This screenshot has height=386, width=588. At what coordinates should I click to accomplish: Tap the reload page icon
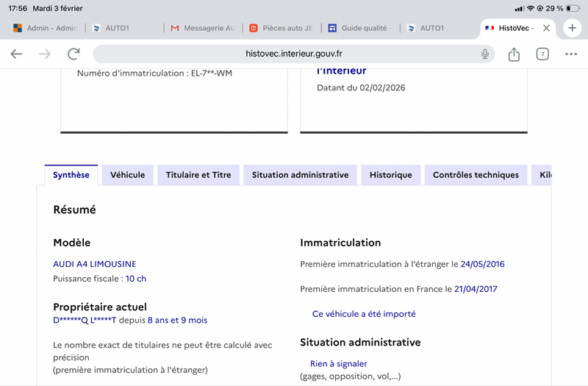tap(73, 54)
